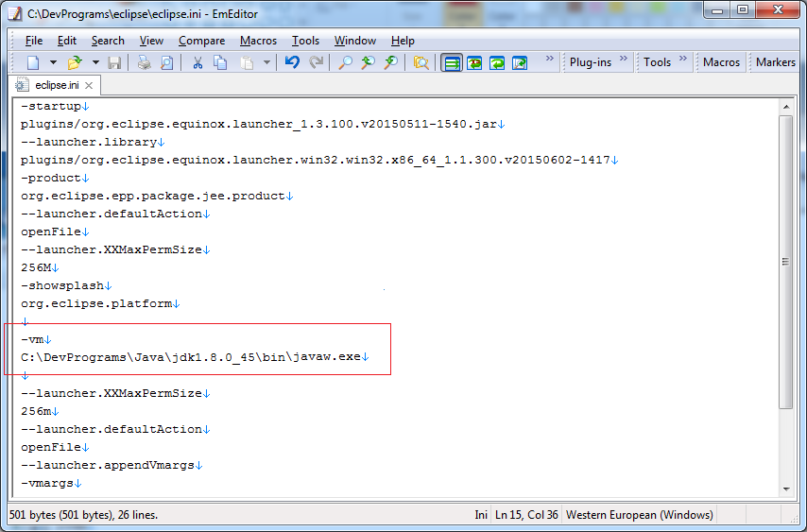
Task: Toggle Wrap by Page icon
Action: coord(520,62)
